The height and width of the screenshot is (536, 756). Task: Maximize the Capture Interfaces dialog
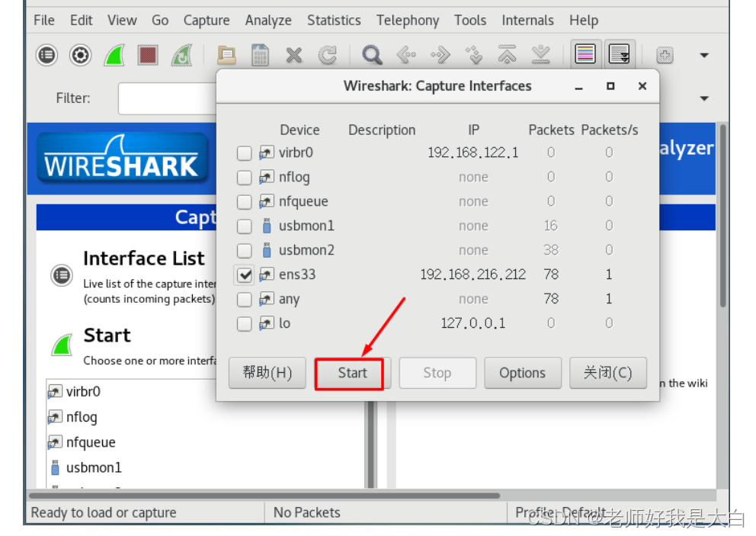pos(610,86)
